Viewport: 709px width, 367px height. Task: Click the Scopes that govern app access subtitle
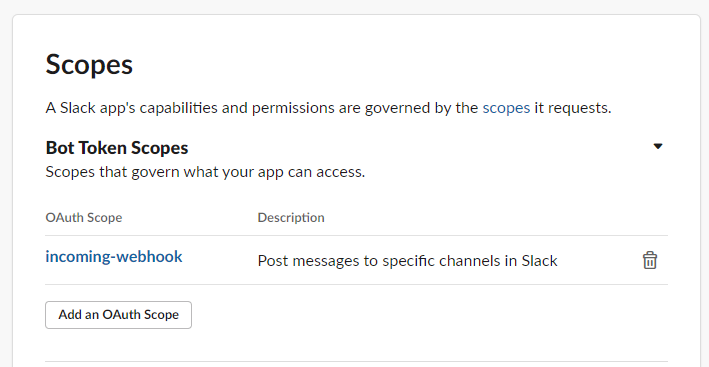click(x=205, y=172)
